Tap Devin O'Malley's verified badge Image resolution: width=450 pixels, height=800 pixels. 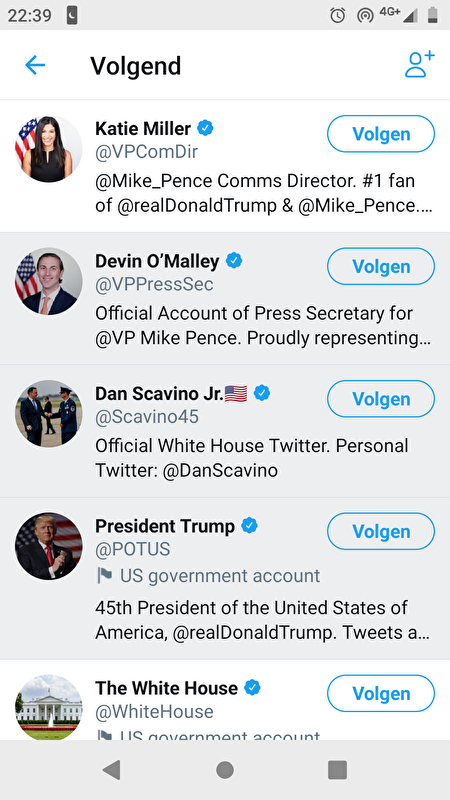pyautogui.click(x=234, y=261)
